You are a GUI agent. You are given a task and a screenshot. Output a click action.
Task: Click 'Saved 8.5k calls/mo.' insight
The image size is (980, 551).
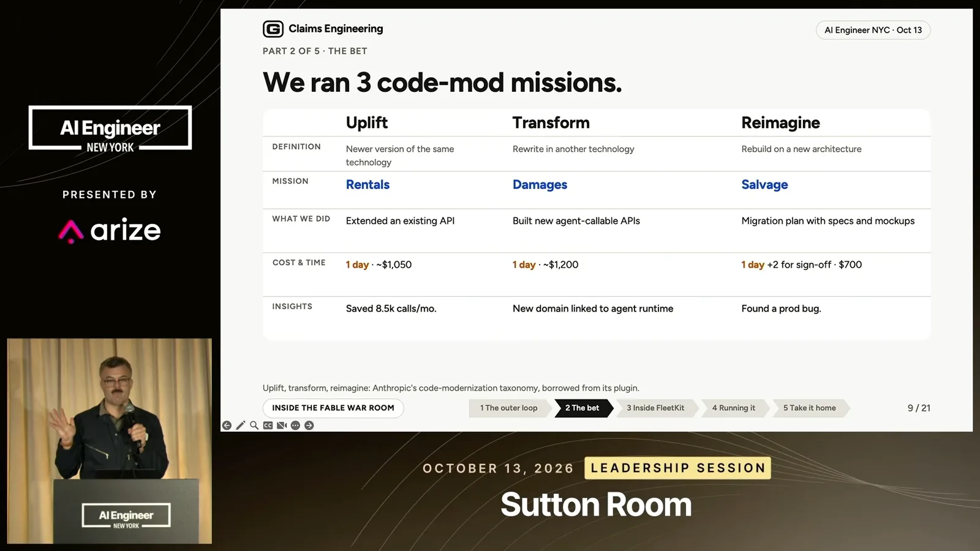tap(391, 309)
